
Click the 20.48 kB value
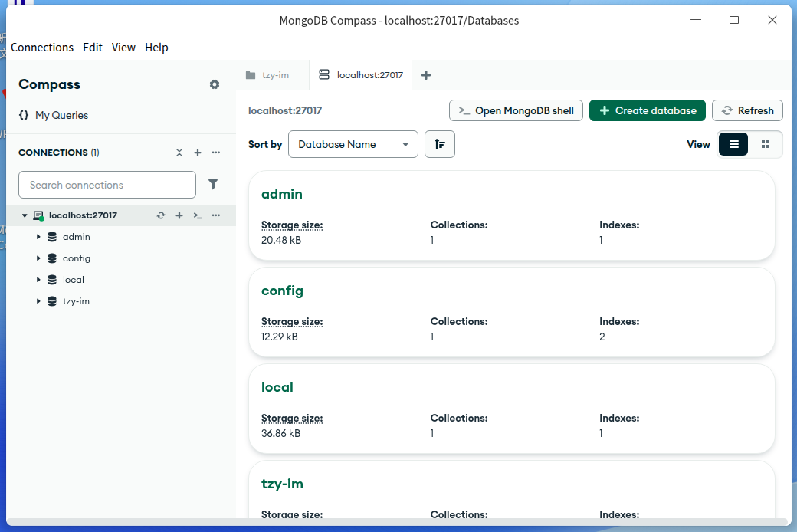[x=281, y=240]
